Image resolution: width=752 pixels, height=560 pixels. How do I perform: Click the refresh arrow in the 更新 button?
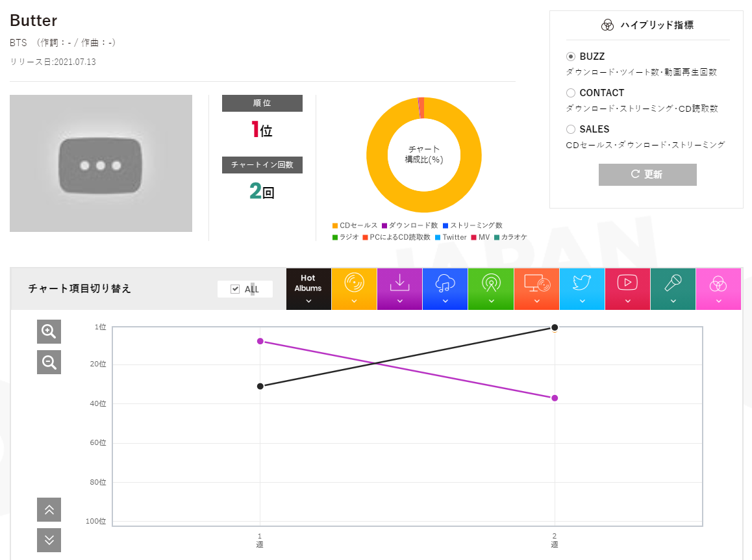[x=636, y=173]
